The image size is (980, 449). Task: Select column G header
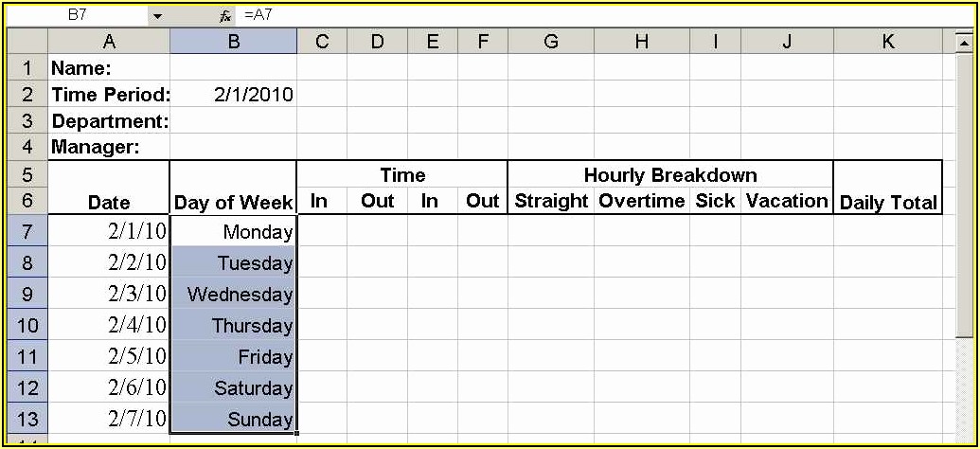coord(551,42)
